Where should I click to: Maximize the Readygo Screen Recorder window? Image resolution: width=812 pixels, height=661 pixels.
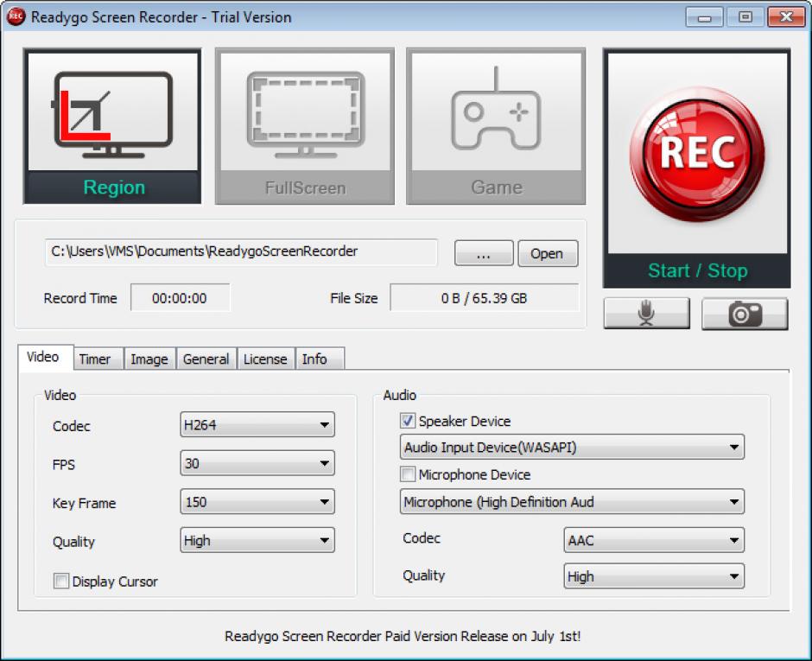click(x=745, y=17)
